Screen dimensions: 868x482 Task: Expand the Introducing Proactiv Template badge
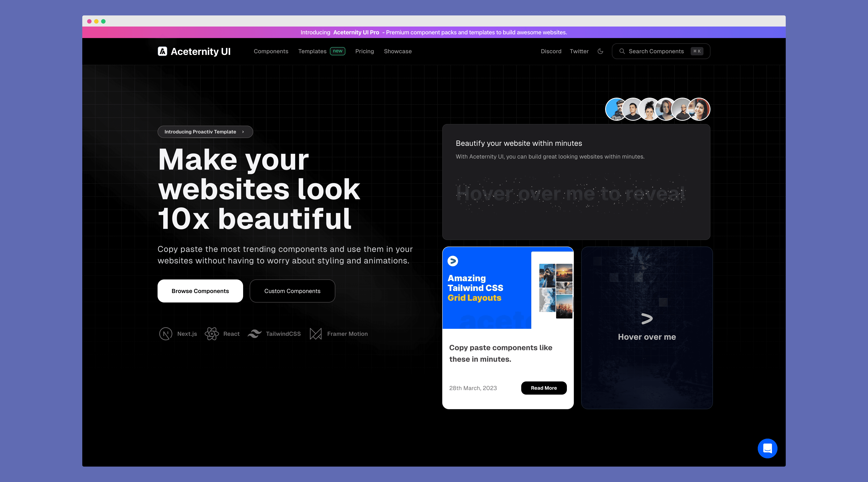(205, 131)
